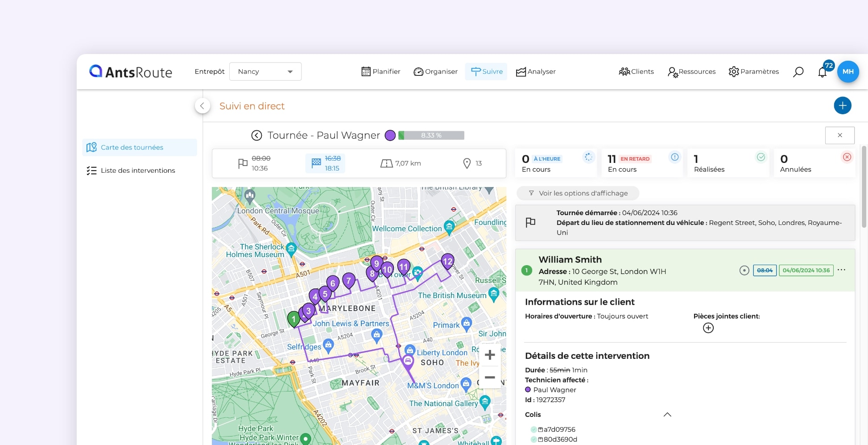Open the notifications bell showing 72
The width and height of the screenshot is (868, 445).
(822, 72)
